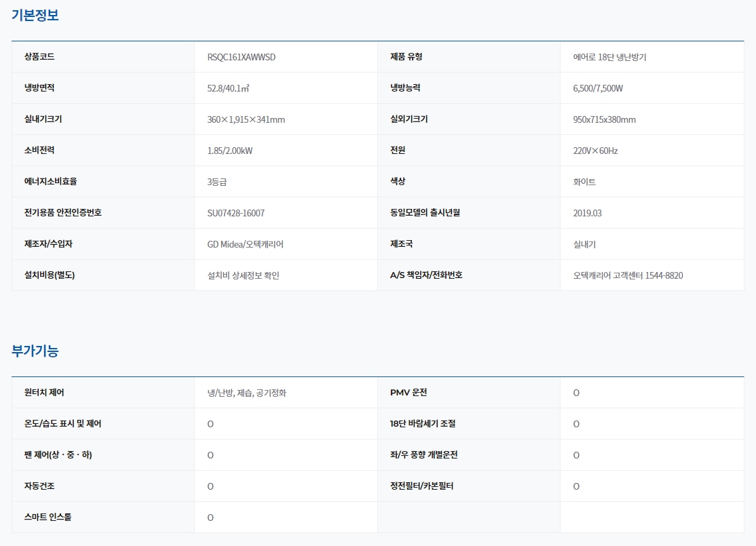
Task: Select indoor unit size 360×1,915×341mm
Action: pos(246,119)
